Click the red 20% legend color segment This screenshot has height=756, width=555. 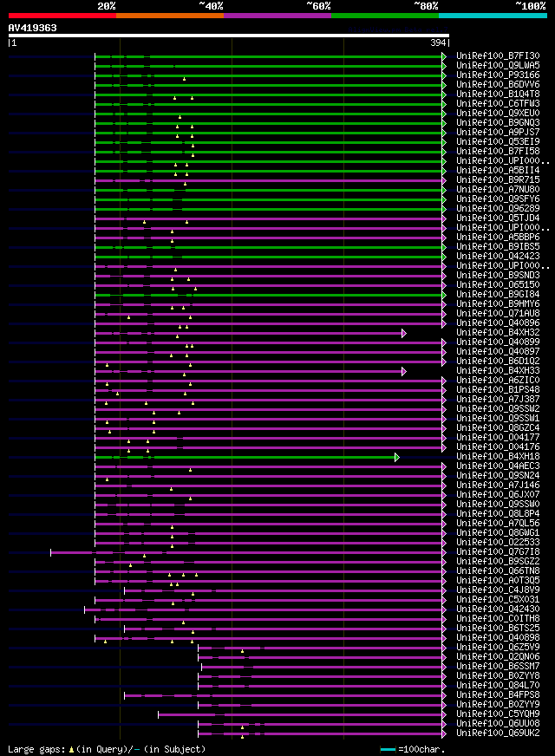tap(62, 16)
